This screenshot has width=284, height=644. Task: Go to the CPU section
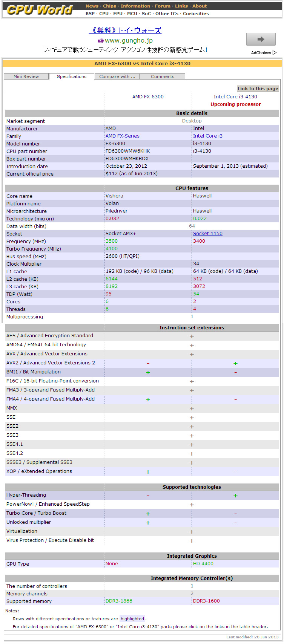pyautogui.click(x=104, y=14)
